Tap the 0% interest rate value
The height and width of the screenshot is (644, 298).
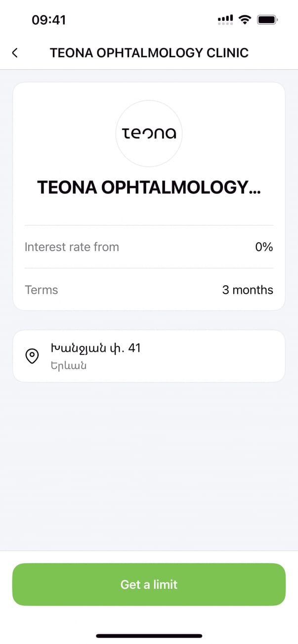[x=264, y=247]
